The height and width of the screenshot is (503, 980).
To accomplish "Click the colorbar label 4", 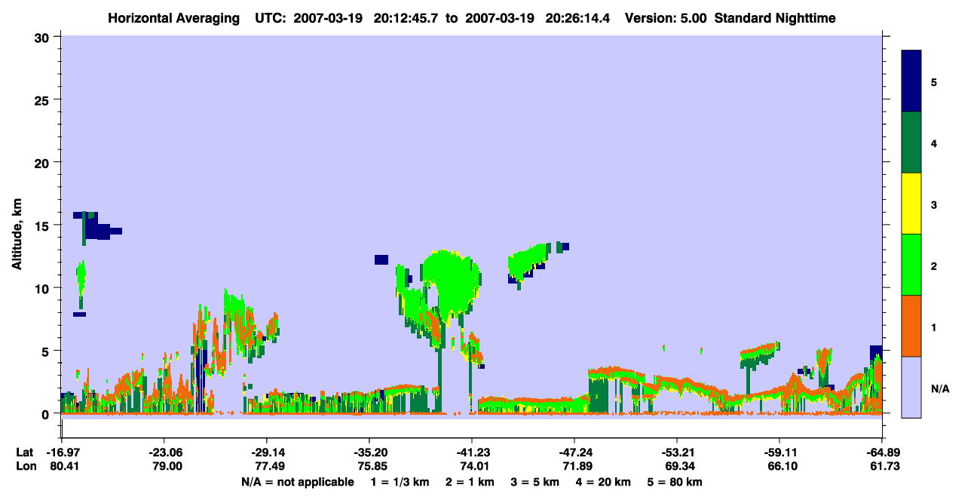I will [934, 143].
